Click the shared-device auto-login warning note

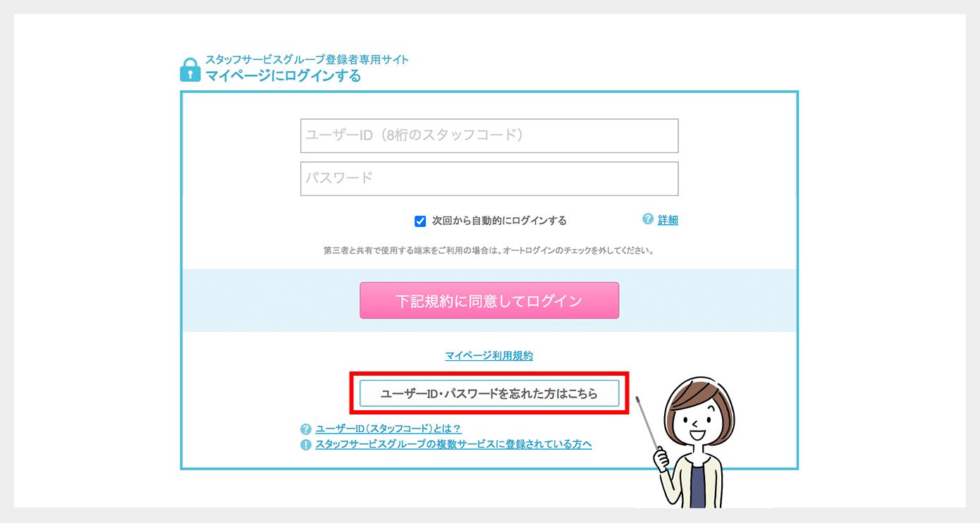[x=489, y=250]
